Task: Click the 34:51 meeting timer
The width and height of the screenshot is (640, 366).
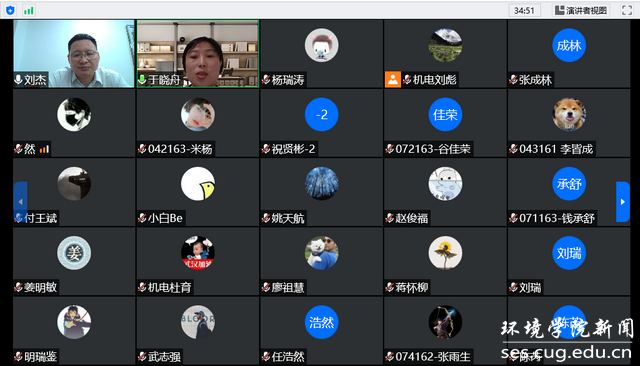Action: (x=524, y=11)
